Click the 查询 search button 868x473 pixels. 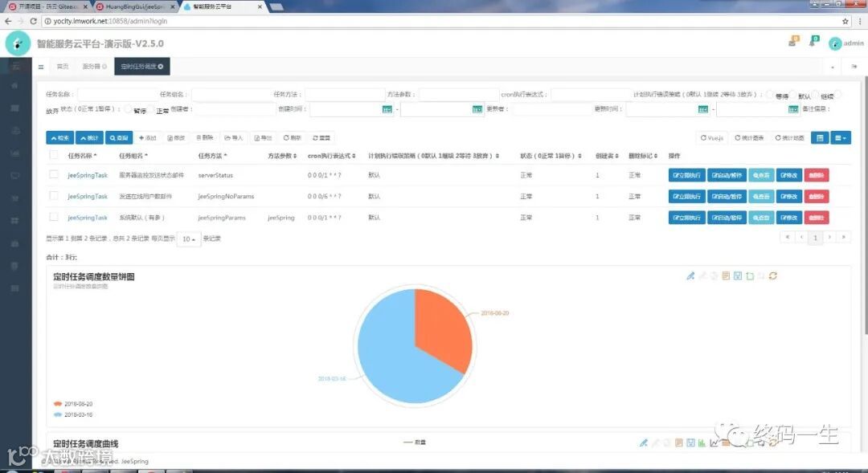pos(118,138)
